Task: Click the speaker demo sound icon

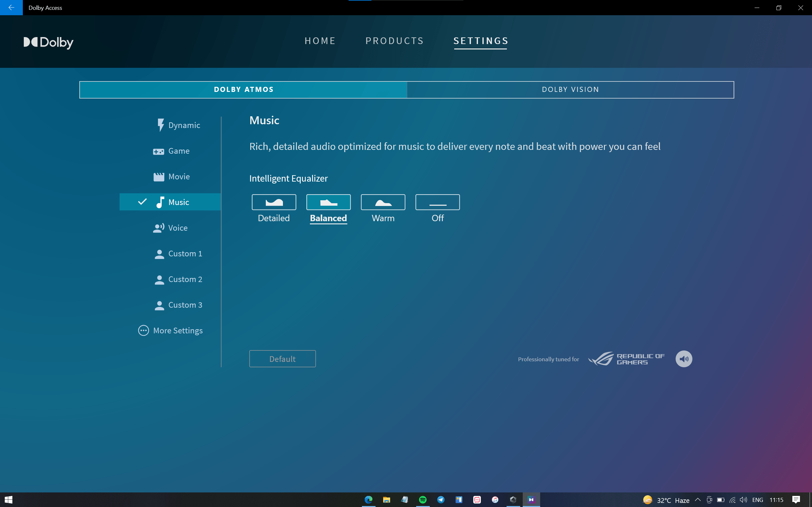Action: pyautogui.click(x=684, y=359)
